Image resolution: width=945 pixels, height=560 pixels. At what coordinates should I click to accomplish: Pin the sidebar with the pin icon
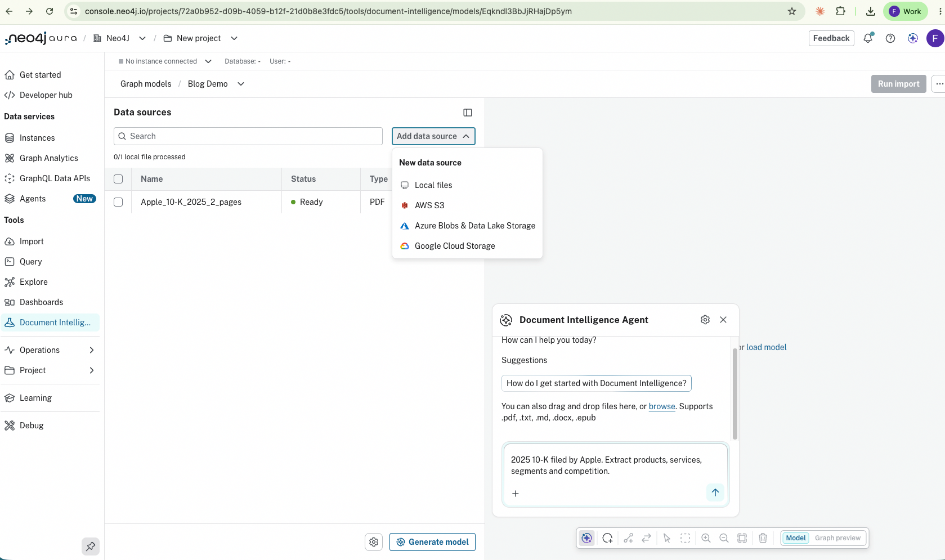pyautogui.click(x=91, y=546)
